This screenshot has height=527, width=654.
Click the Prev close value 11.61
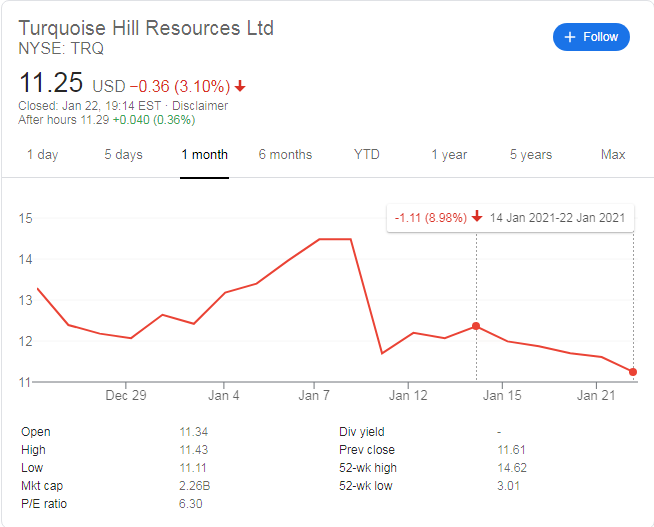pos(511,449)
